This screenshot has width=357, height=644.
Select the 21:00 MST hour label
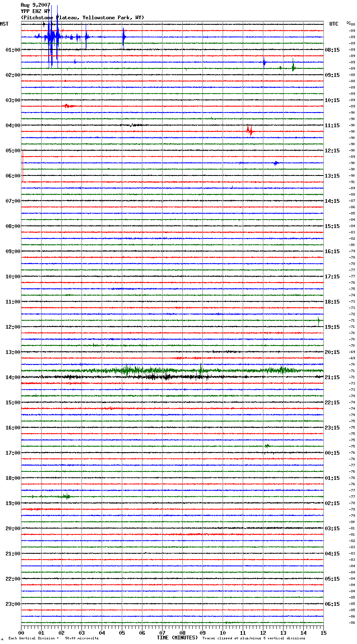tap(13, 553)
